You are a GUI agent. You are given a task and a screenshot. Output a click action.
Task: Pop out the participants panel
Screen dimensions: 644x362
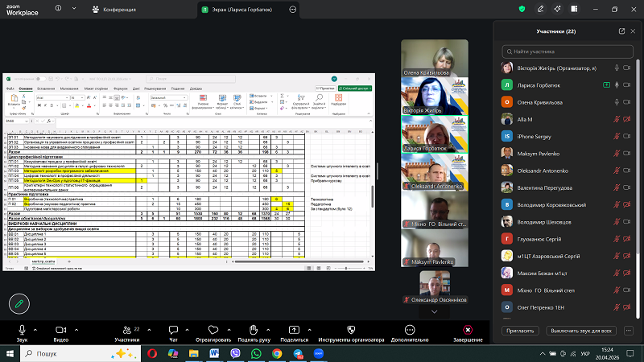tap(621, 31)
